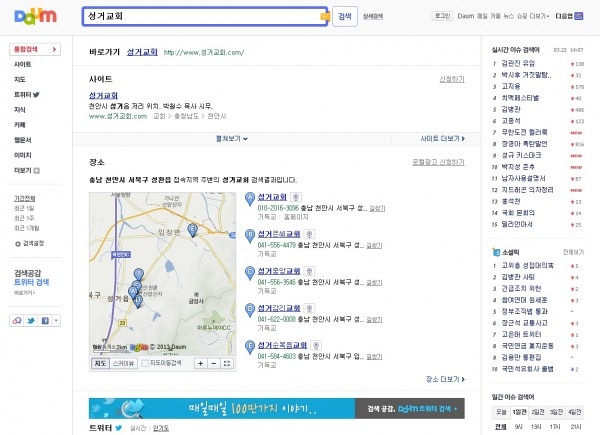
Task: Zoom out the map with minus button
Action: click(x=214, y=363)
